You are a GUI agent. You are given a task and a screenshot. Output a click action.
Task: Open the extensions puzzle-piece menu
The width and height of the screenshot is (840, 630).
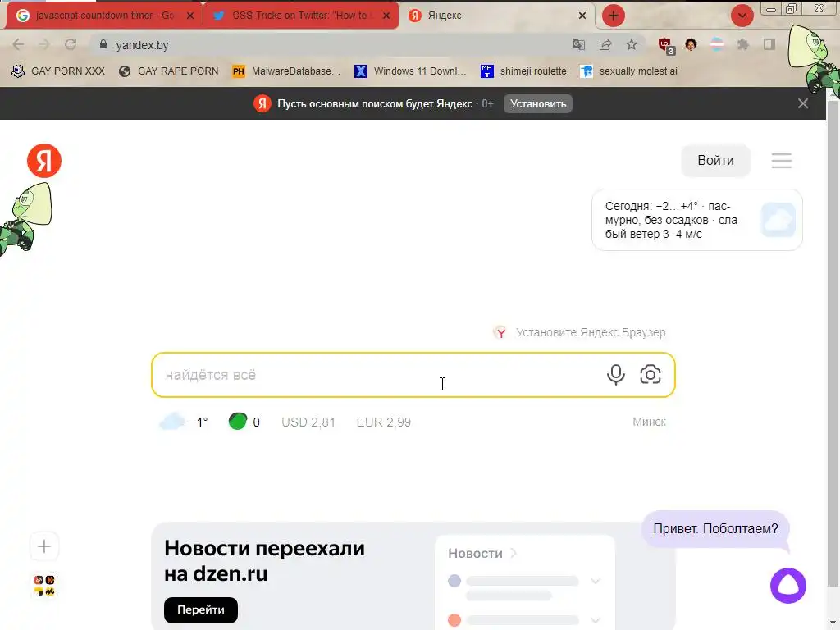[742, 44]
